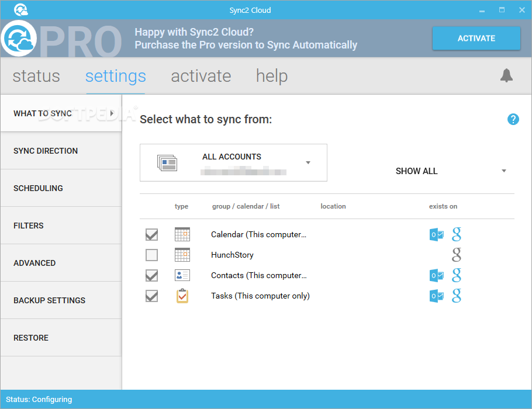Open the Sync Direction settings section
Image resolution: width=532 pixels, height=409 pixels.
coord(61,151)
